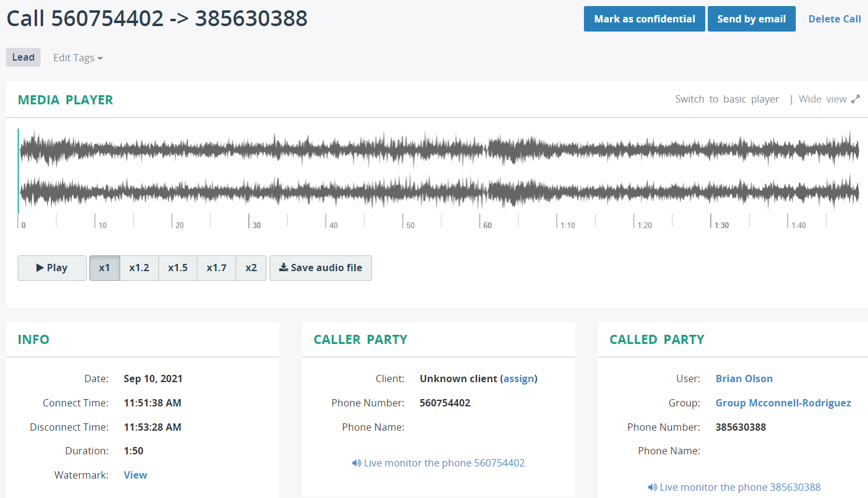868x498 pixels.
Task: Open Group Mcconnell-Rodriguez
Action: click(x=783, y=402)
